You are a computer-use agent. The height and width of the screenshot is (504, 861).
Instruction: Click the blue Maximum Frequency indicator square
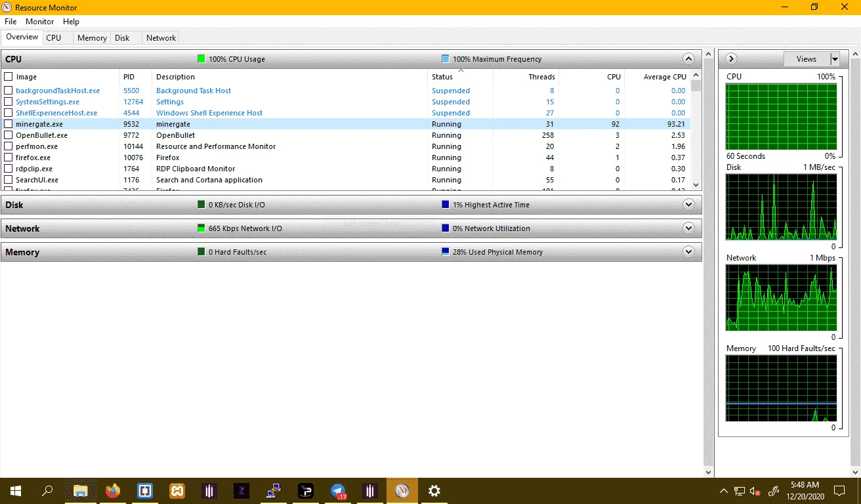[446, 59]
